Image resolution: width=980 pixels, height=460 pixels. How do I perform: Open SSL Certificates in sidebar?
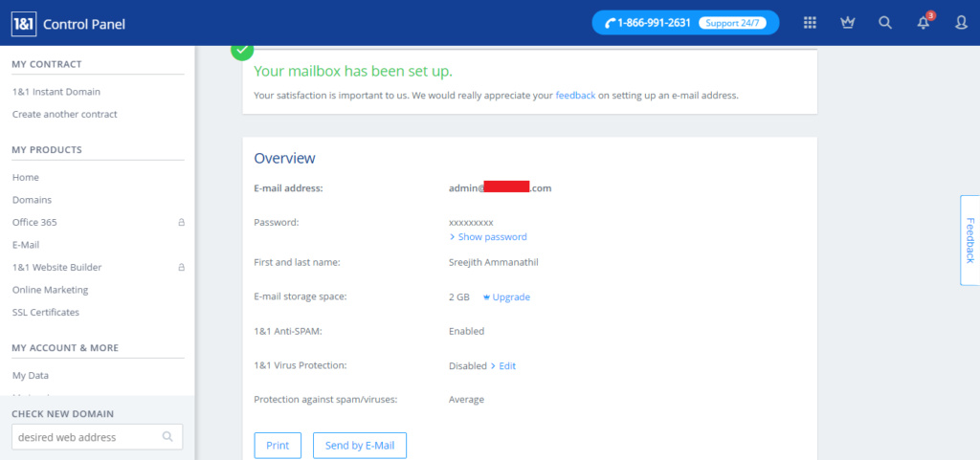[46, 312]
